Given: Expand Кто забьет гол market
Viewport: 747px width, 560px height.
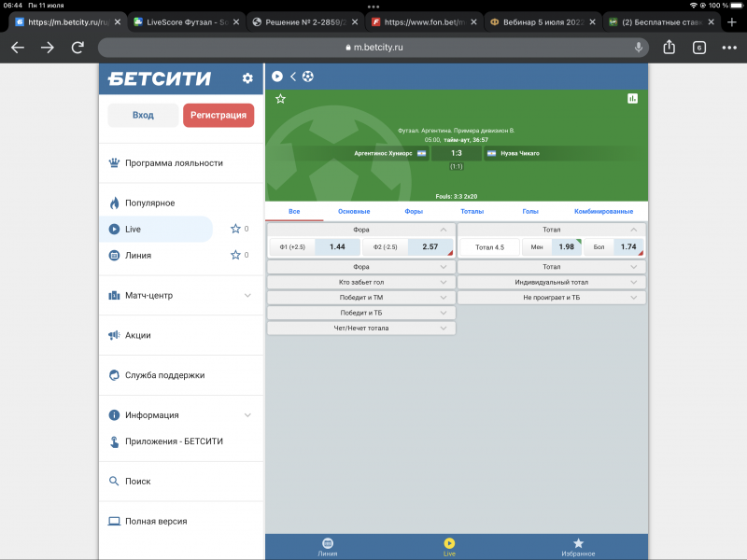Looking at the screenshot, I should coord(361,282).
